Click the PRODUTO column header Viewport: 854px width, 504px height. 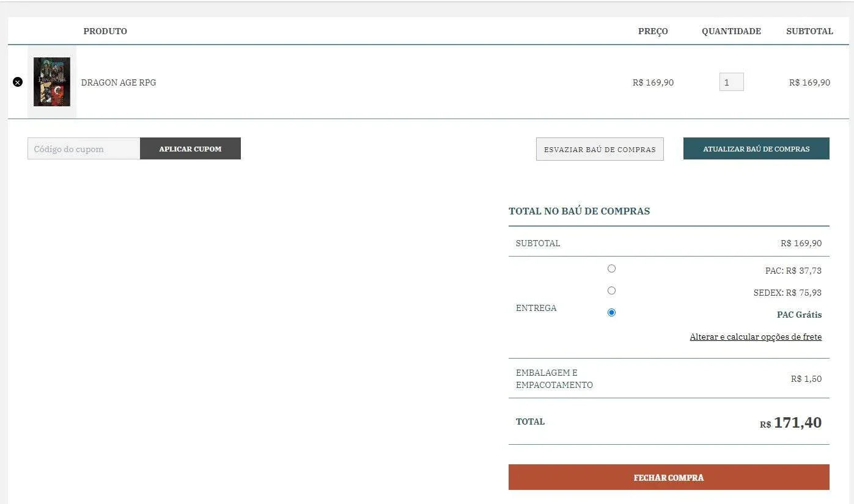105,31
